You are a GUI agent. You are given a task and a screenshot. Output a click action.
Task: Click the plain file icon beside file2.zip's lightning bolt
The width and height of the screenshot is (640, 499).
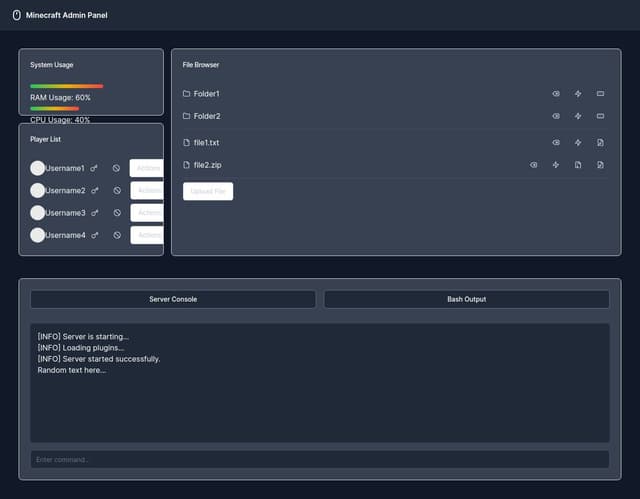pos(578,165)
